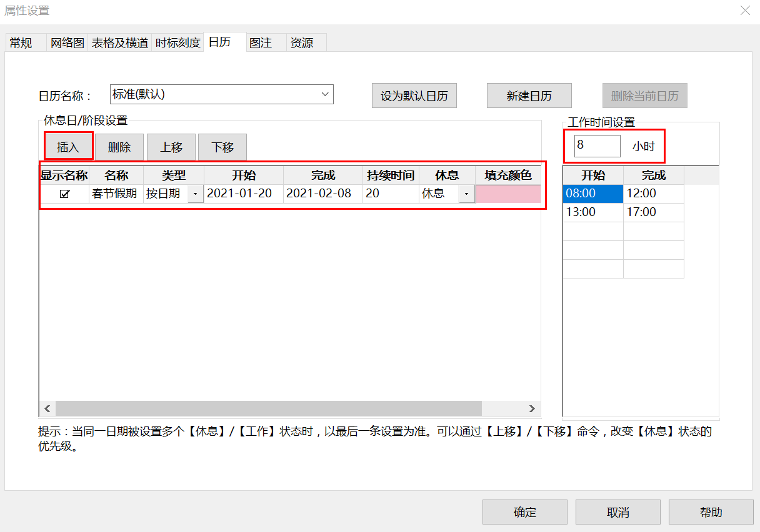Click the 上移 button
The height and width of the screenshot is (532, 760).
[x=171, y=147]
